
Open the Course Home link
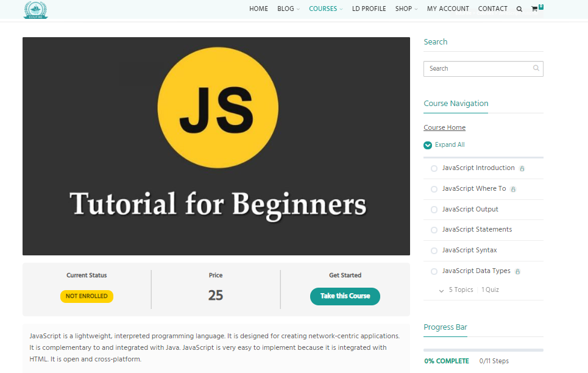click(444, 127)
